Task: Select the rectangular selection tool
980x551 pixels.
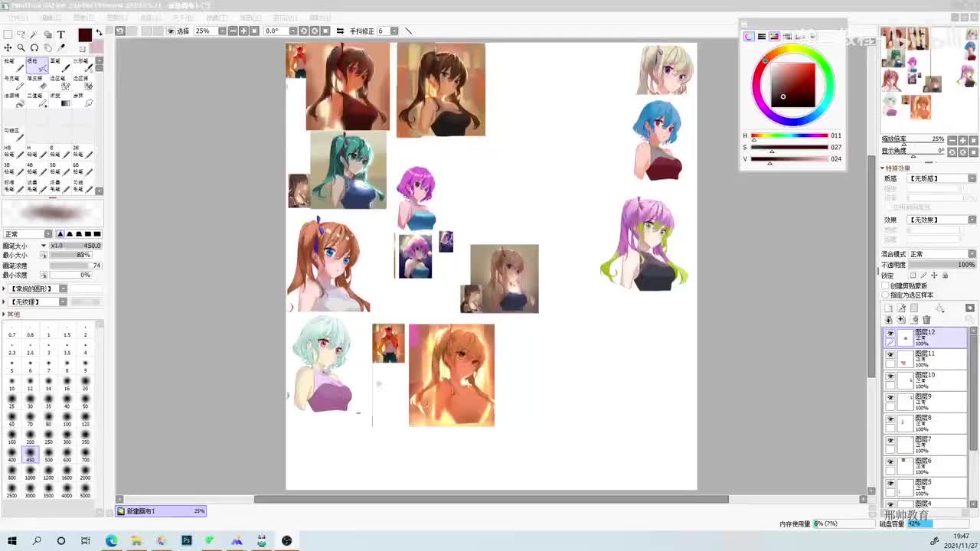Action: [8, 34]
